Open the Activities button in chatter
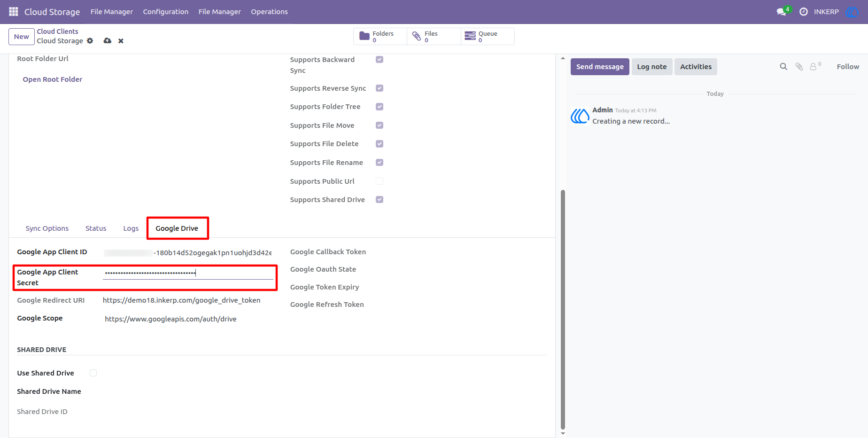 tap(696, 67)
